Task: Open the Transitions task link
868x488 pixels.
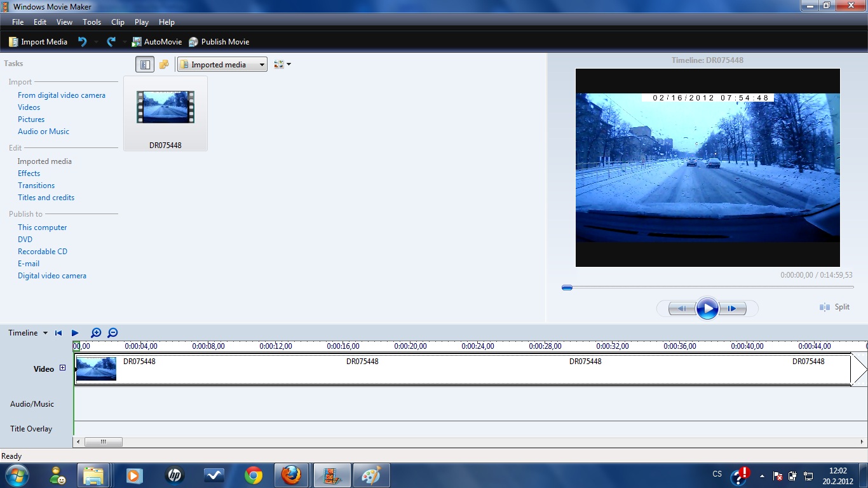Action: pyautogui.click(x=36, y=186)
